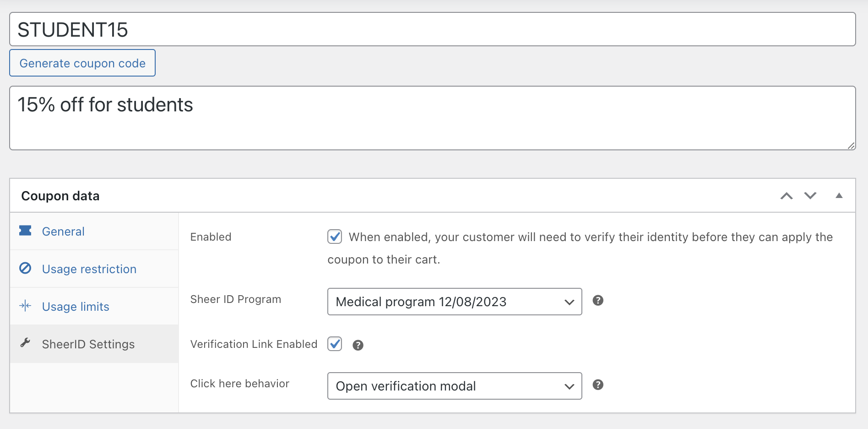Click the SheerID Settings wrench icon
This screenshot has width=868, height=429.
click(x=25, y=343)
